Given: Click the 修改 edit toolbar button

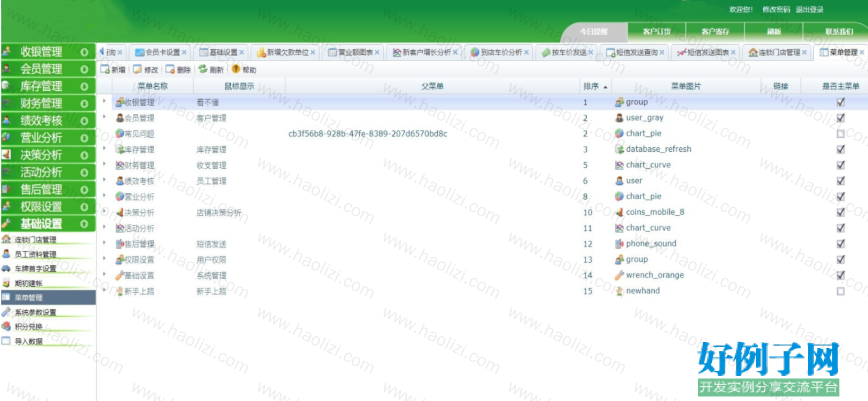Looking at the screenshot, I should click(x=145, y=70).
